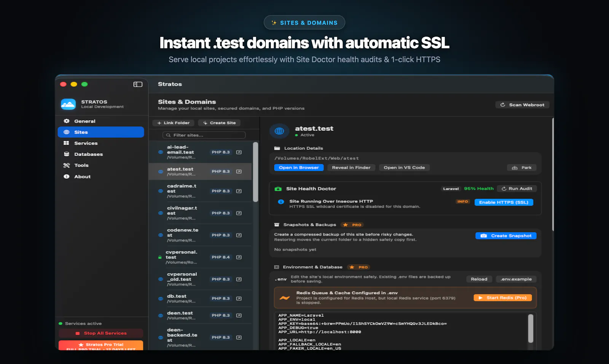The image size is (609, 364).
Task: Open atest.test in Browser
Action: click(x=299, y=167)
